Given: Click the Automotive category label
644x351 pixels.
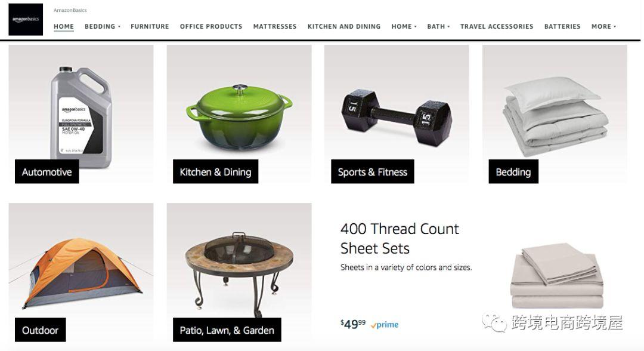Looking at the screenshot, I should 47,172.
